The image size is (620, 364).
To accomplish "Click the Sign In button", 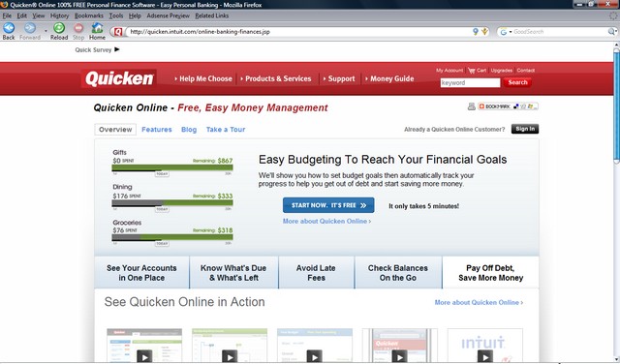I will [525, 129].
